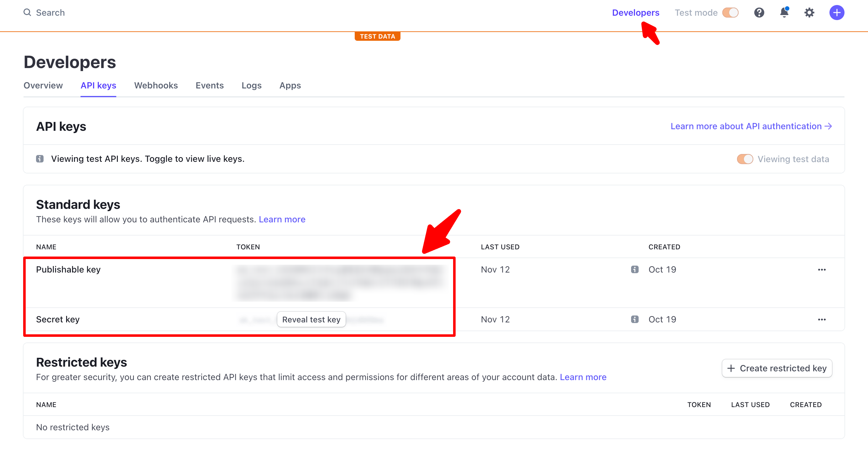
Task: Click the search magnifier icon
Action: (27, 13)
